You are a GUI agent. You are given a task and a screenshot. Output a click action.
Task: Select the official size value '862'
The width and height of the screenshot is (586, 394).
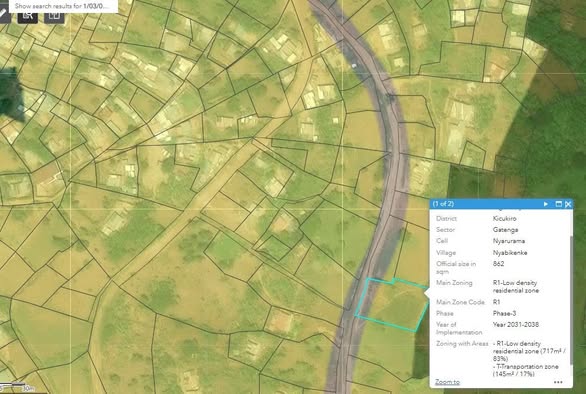[x=498, y=264]
